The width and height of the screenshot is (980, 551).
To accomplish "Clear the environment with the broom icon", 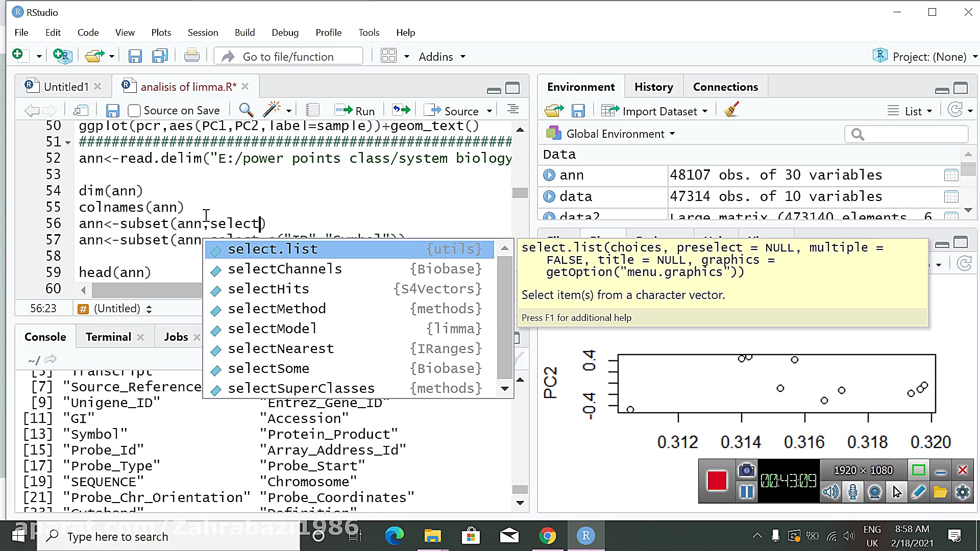I will point(731,110).
